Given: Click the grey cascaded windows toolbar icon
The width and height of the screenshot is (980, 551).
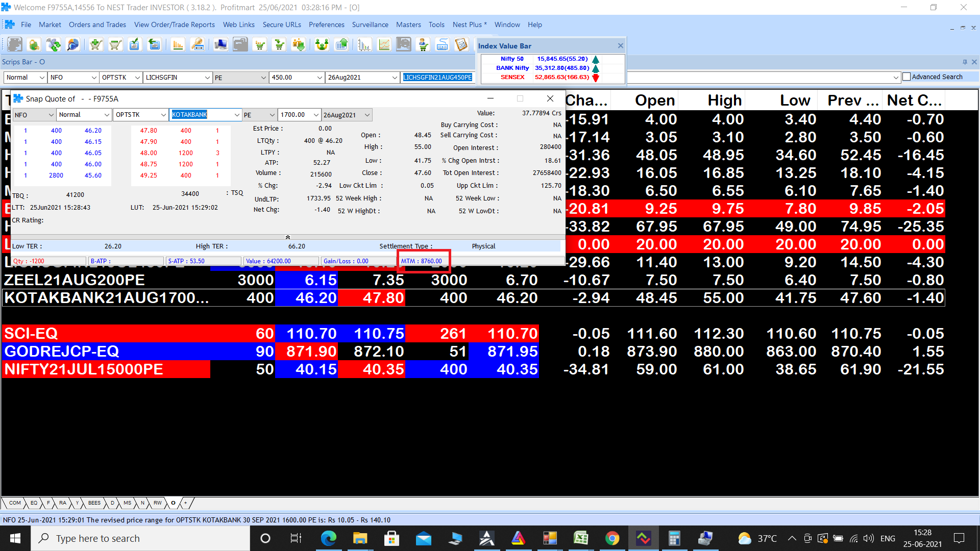Looking at the screenshot, I should pyautogui.click(x=240, y=45).
